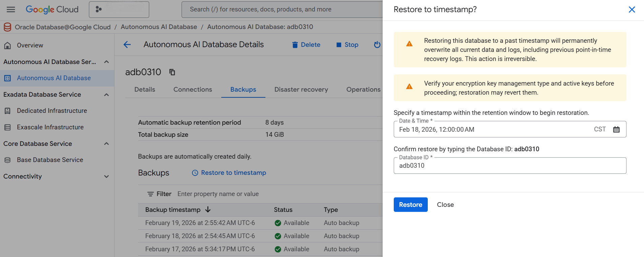Viewport: 644px width, 257px height.
Task: Expand the Connectivity section
Action: point(106,176)
